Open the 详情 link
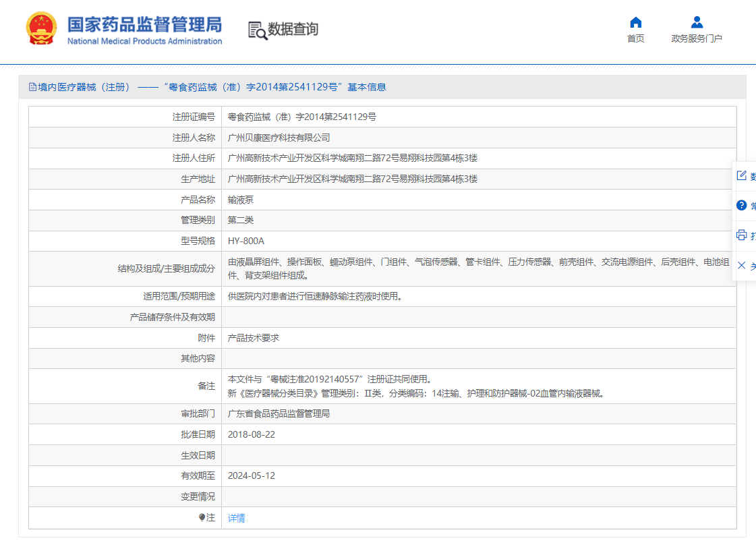 pyautogui.click(x=236, y=518)
